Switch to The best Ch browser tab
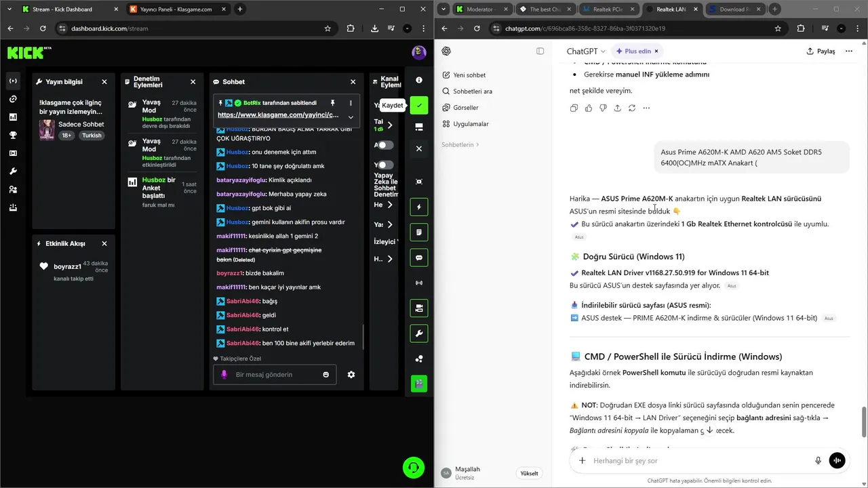 [546, 9]
